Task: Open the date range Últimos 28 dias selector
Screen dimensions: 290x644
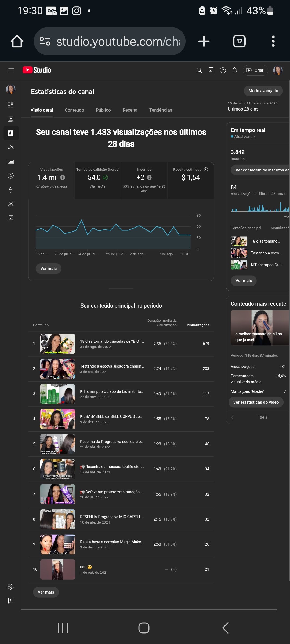Action: (252, 106)
